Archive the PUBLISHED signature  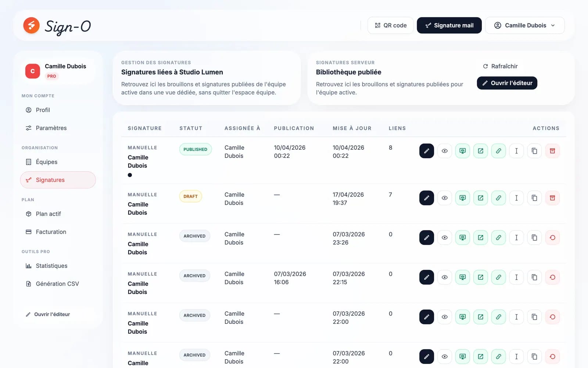[x=552, y=151]
